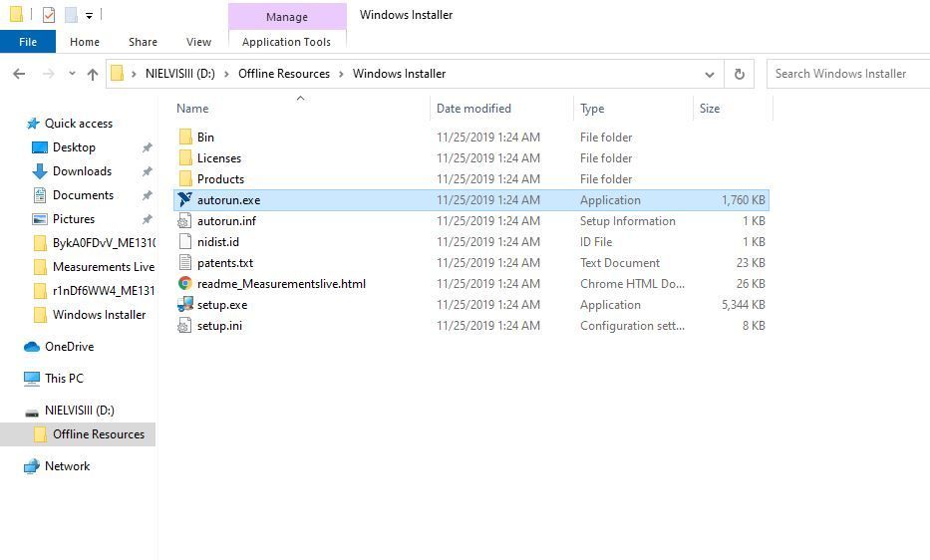
Task: Click Configuration sett... type of setup.ini
Action: click(632, 325)
